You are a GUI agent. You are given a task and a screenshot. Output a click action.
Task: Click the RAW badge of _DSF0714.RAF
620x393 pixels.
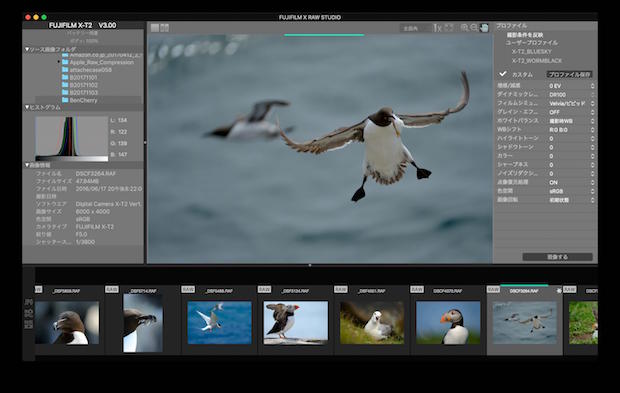(x=112, y=289)
